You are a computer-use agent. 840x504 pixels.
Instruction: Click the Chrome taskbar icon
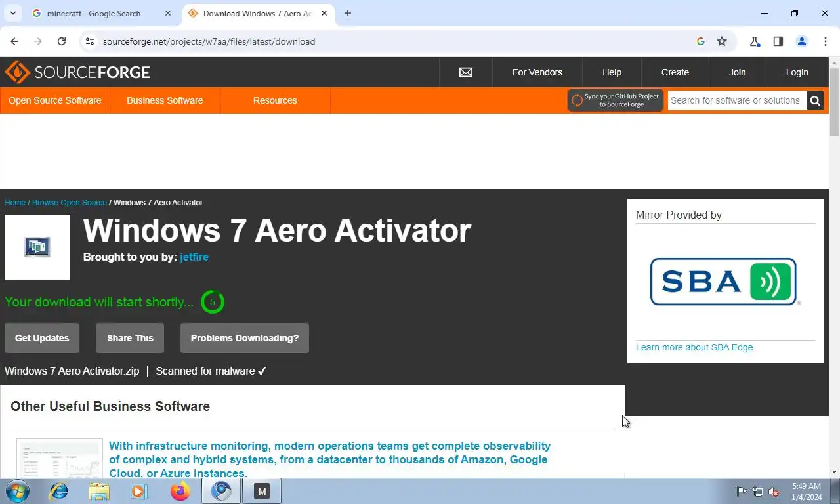(220, 491)
